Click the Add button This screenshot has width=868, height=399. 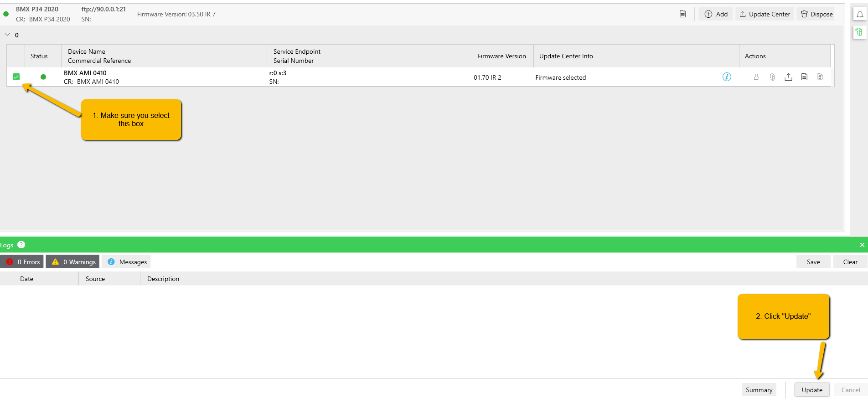click(x=716, y=14)
